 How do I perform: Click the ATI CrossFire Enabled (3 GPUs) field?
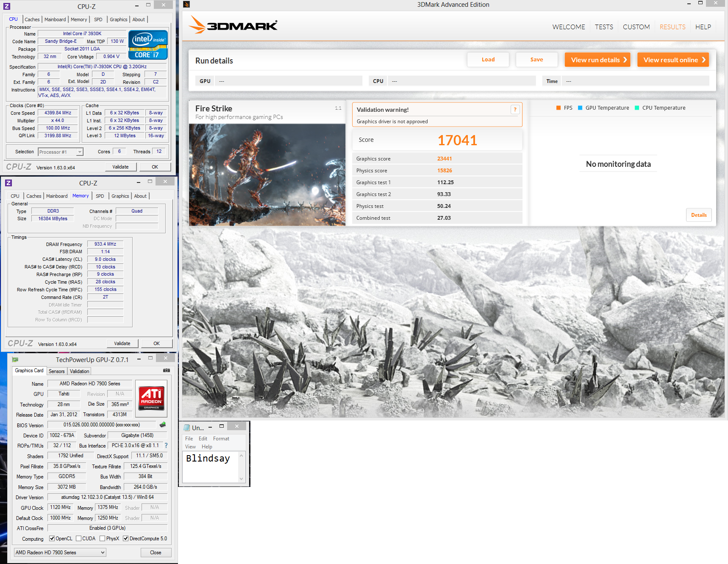[107, 528]
